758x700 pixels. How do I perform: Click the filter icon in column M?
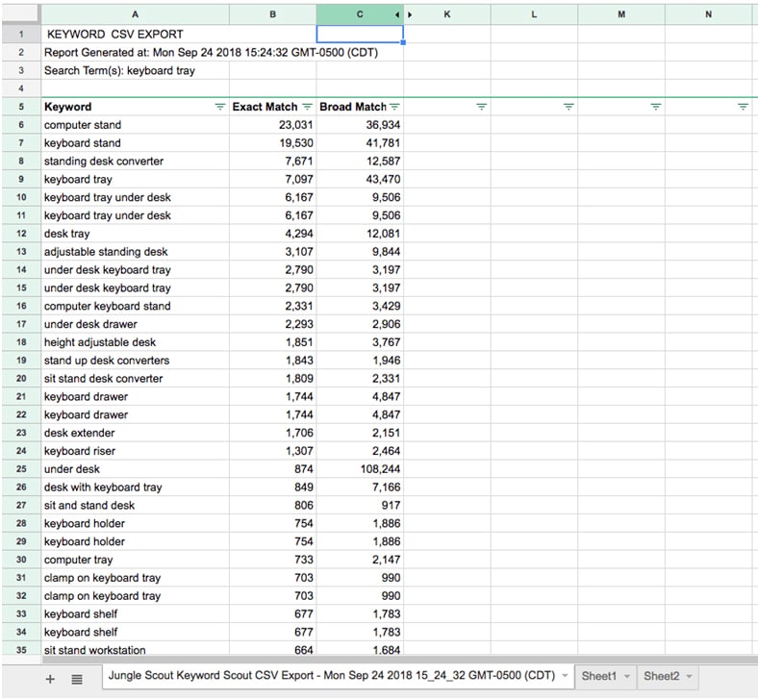click(655, 107)
